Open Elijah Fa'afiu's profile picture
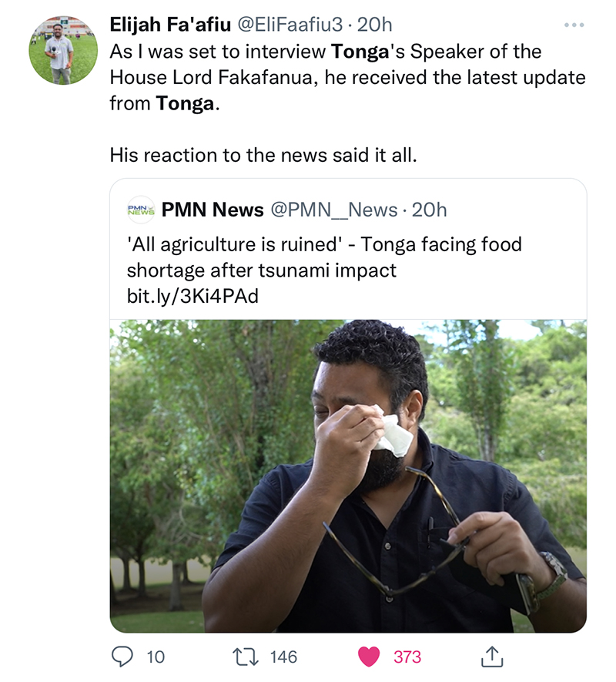616x682 pixels. [x=63, y=51]
